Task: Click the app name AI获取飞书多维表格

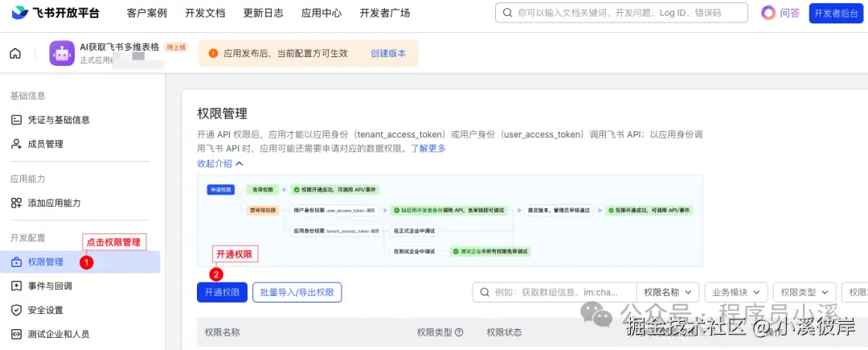Action: [120, 47]
